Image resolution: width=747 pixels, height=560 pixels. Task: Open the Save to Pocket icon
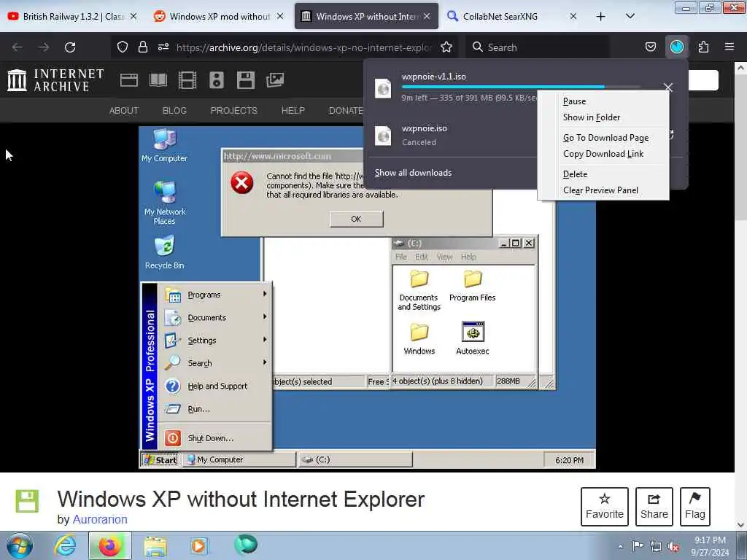[x=651, y=47]
